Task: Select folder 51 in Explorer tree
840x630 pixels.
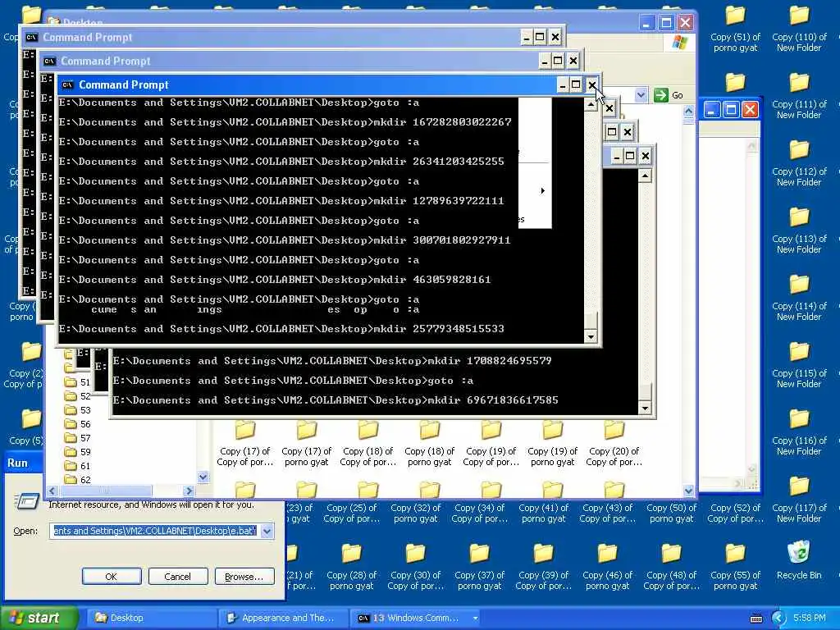Action: click(x=78, y=382)
